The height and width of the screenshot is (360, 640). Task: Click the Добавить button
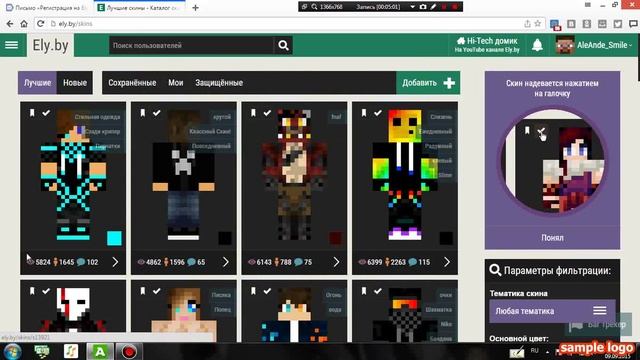pyautogui.click(x=428, y=83)
